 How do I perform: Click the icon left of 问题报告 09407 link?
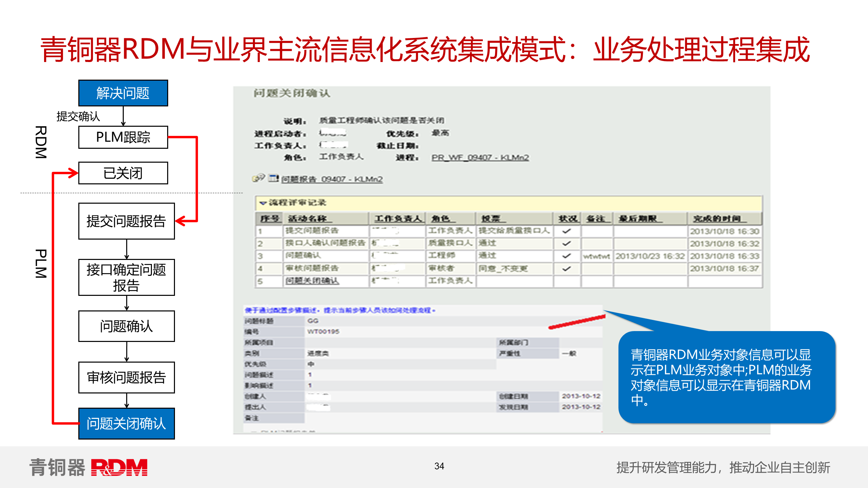point(258,178)
